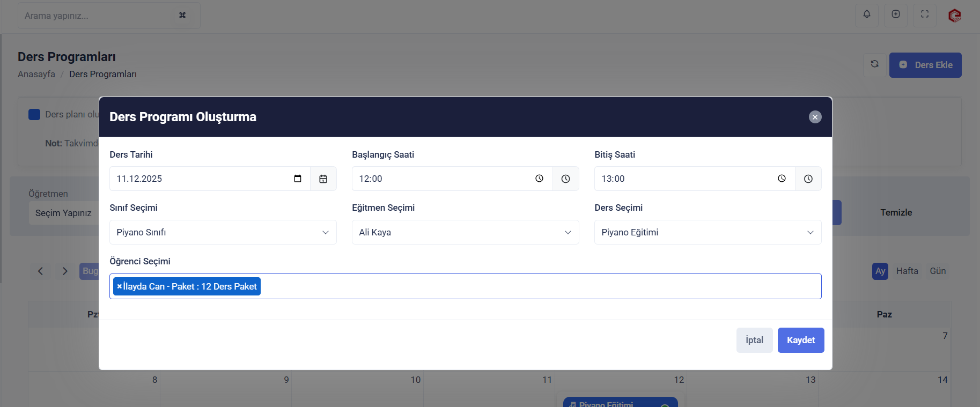Switch calendar to Hafta view
The image size is (980, 407).
[907, 271]
